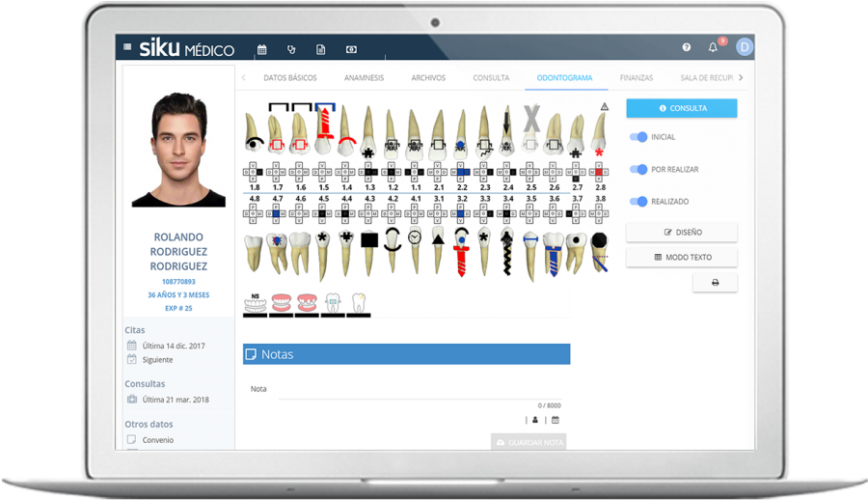Screen dimensions: 868x500
Task: Click the blue CONSULTA button
Action: (x=682, y=108)
